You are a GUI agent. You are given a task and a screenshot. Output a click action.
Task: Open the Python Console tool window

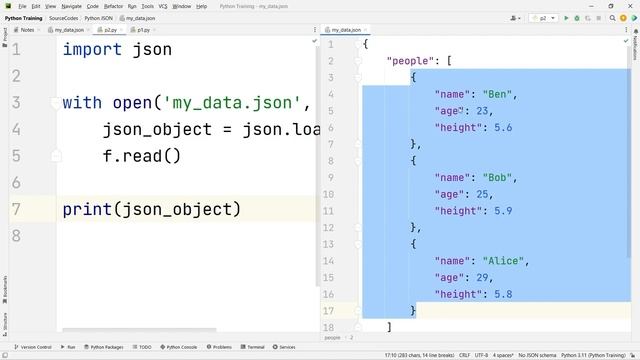(x=178, y=347)
